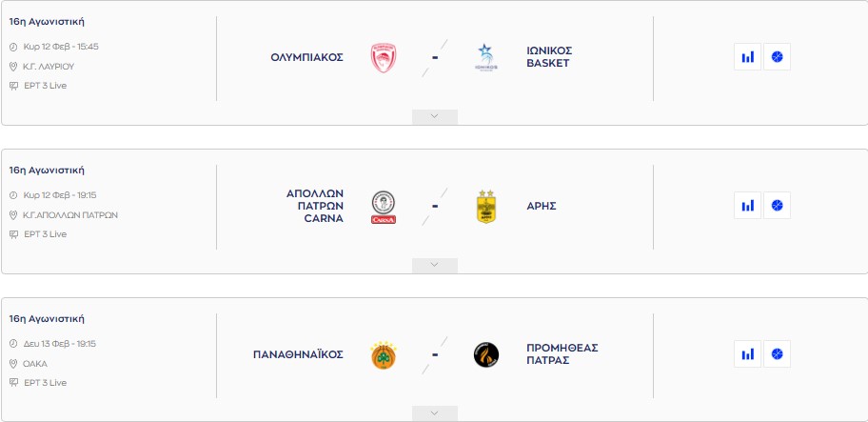Click basketball icon for Apollon Patras vs Aris
Viewport: 868px width, 422px height.
777,206
